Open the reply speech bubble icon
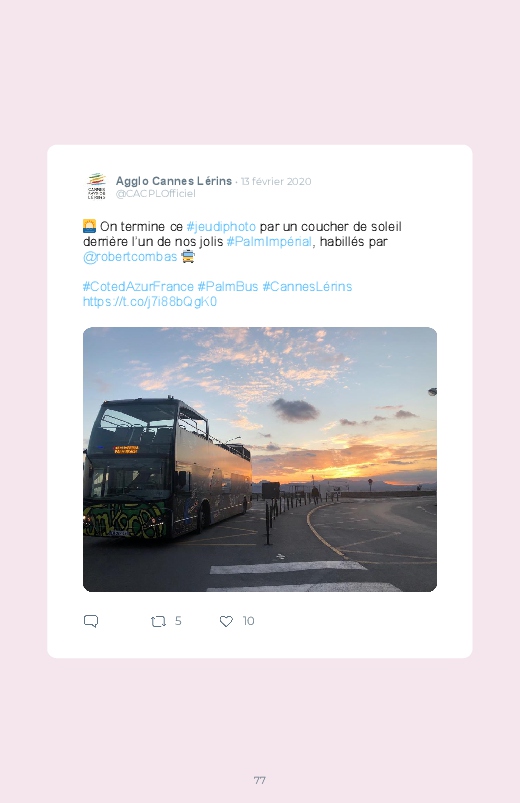520x803 pixels. coord(91,621)
